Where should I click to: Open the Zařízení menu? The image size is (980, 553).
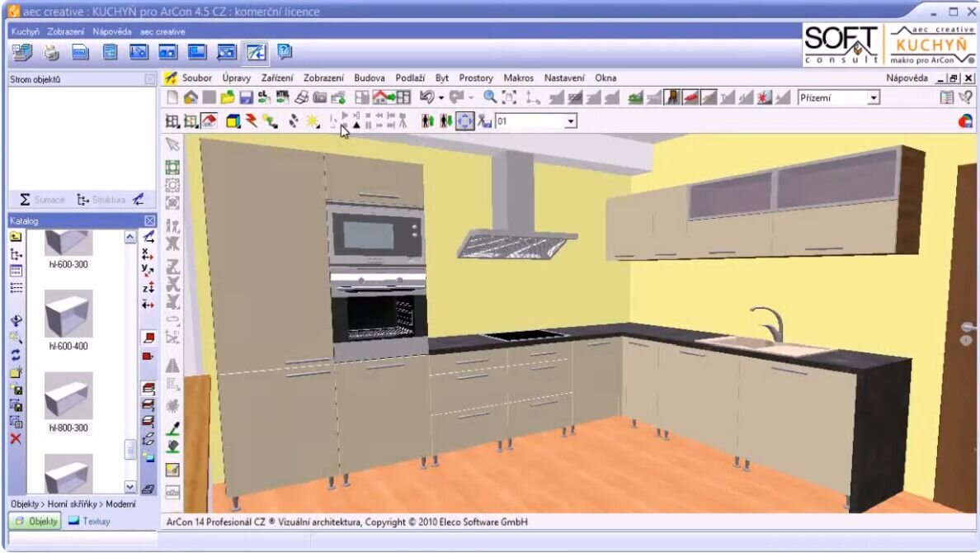coord(279,78)
